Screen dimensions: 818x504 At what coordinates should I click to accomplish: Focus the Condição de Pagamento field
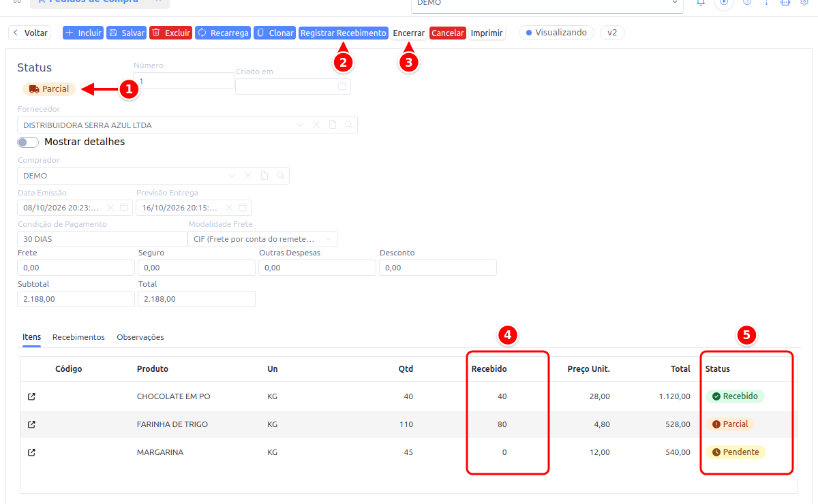[x=102, y=239]
